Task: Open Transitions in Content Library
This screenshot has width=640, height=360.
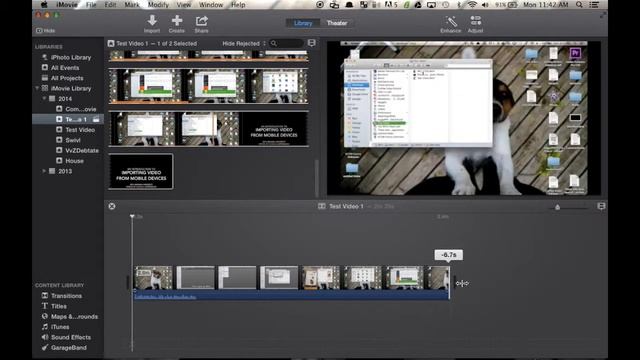Action: coord(62,296)
